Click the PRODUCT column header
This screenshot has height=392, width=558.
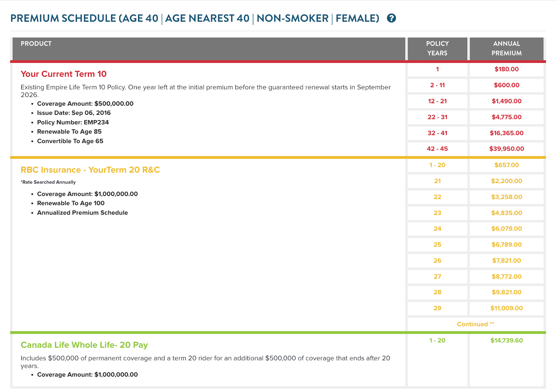click(x=36, y=44)
